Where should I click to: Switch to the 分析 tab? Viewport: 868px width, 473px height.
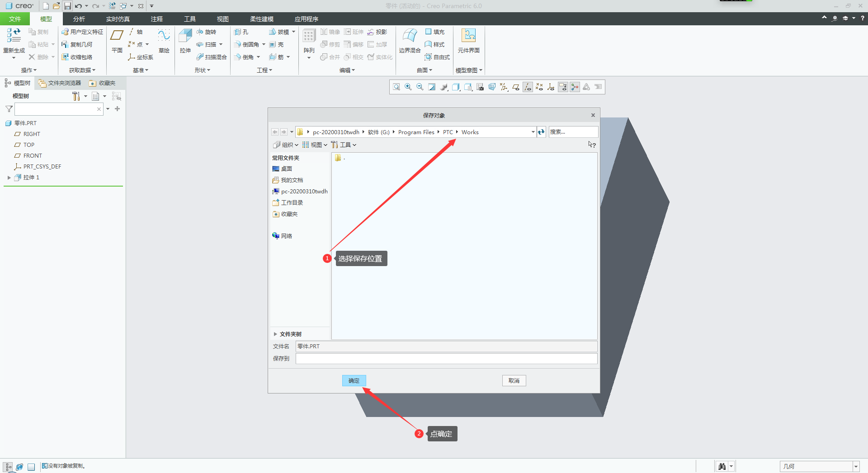point(79,19)
